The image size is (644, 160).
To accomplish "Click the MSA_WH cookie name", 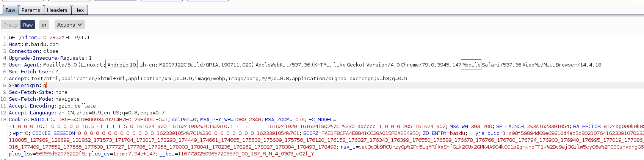I will pyautogui.click(x=459, y=126).
